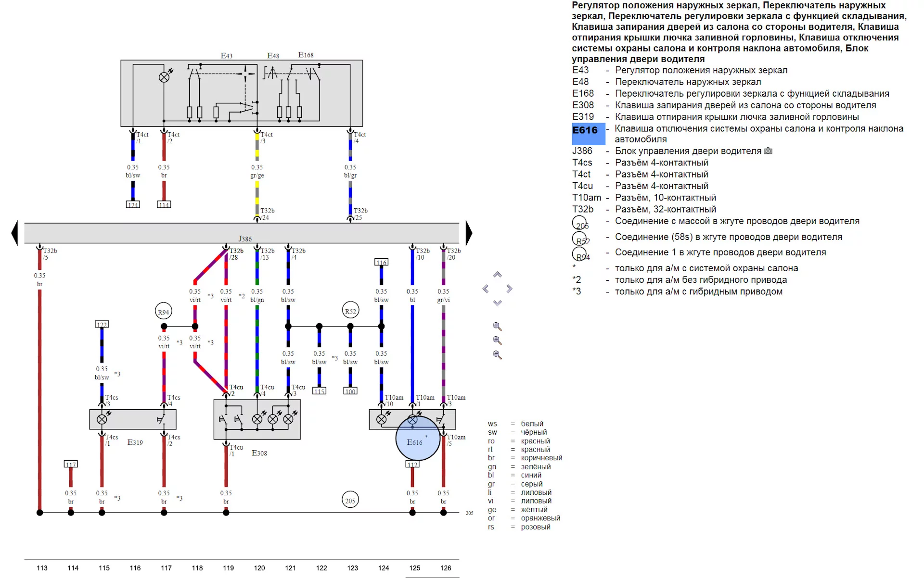Viewport: 924px width, 578px height.
Task: Click the zoom in magnifier icon
Action: point(497,340)
